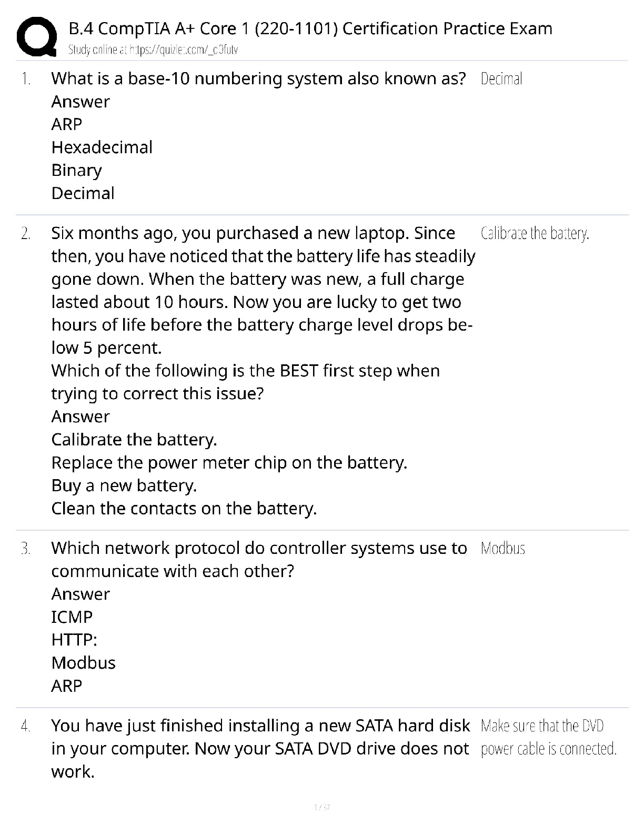Click Modbus answer in right column
The width and height of the screenshot is (644, 834).
pos(503,549)
